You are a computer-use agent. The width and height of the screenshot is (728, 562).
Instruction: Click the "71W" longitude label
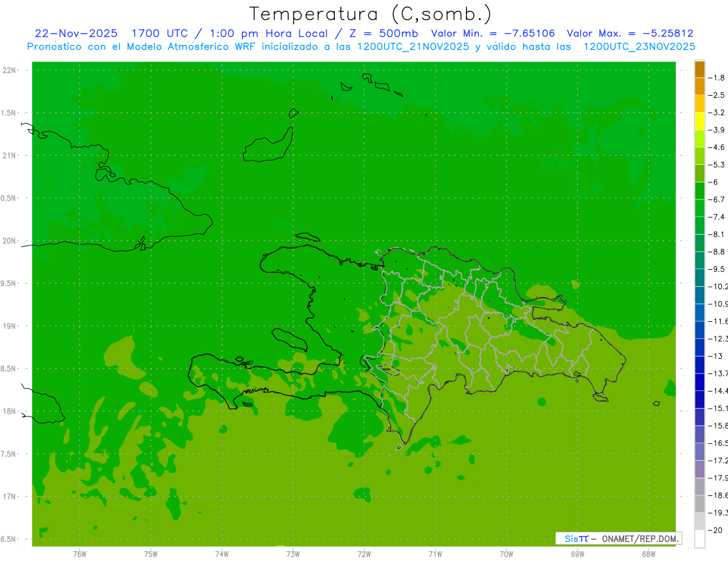(435, 554)
